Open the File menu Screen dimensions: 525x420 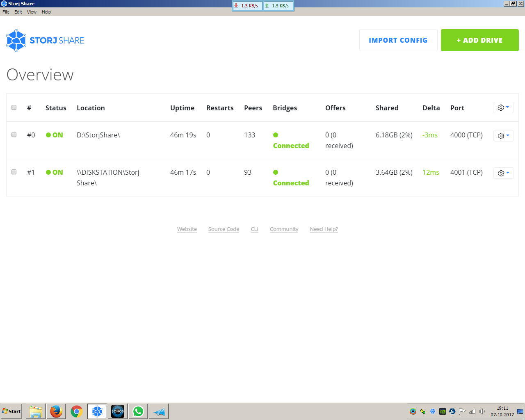click(x=6, y=12)
